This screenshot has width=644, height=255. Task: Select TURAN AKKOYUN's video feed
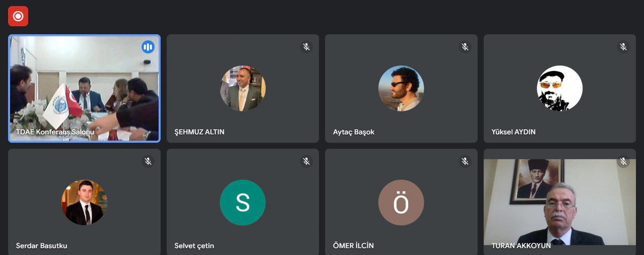click(559, 202)
